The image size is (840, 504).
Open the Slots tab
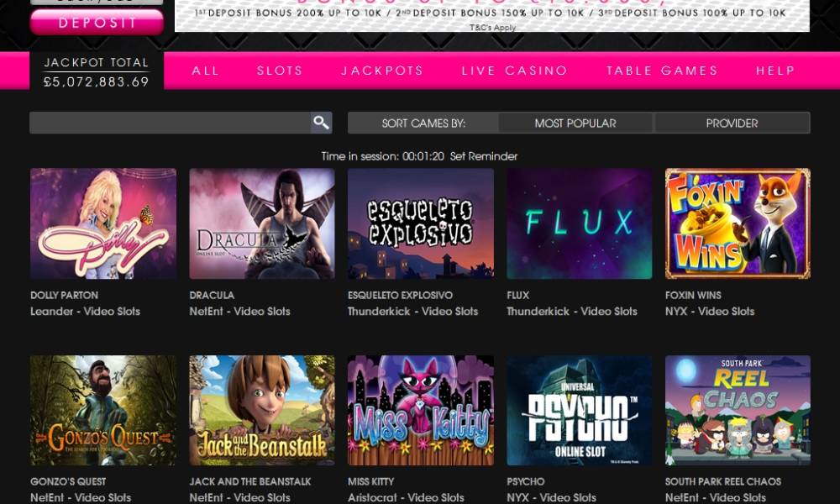coord(280,71)
